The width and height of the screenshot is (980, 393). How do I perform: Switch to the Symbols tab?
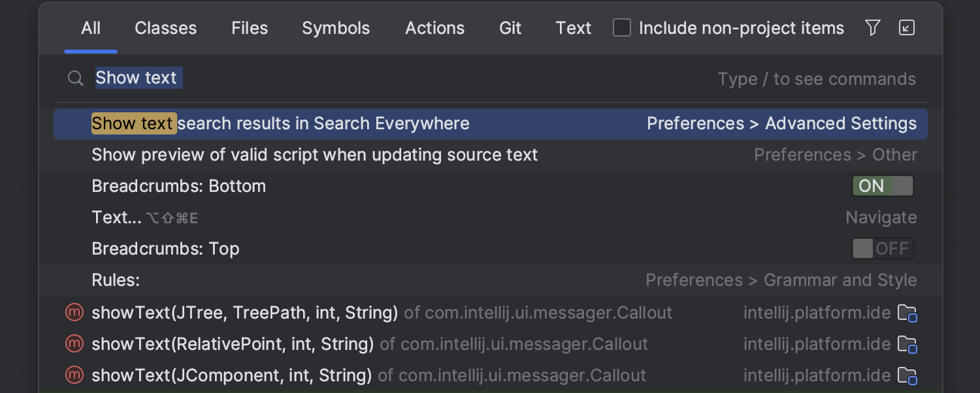(x=335, y=27)
